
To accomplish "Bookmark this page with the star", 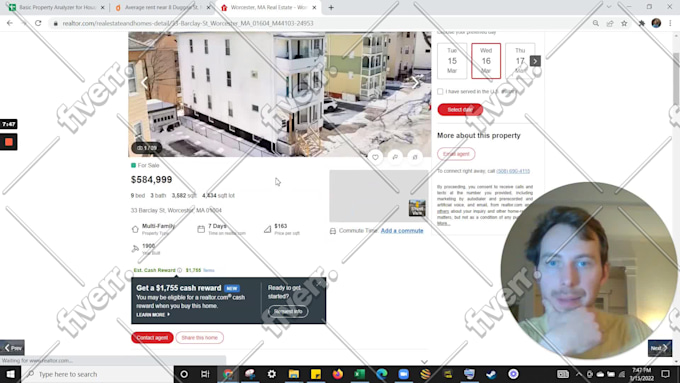I will click(x=624, y=23).
